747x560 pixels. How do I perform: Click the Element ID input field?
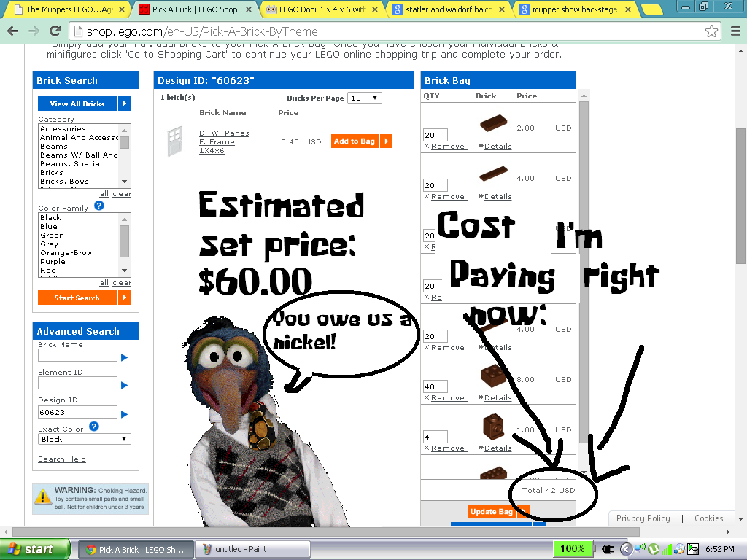77,383
